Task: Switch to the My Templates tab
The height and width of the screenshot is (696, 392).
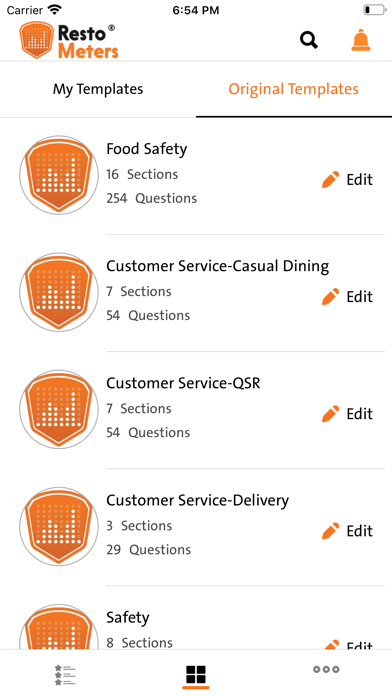Action: point(98,89)
